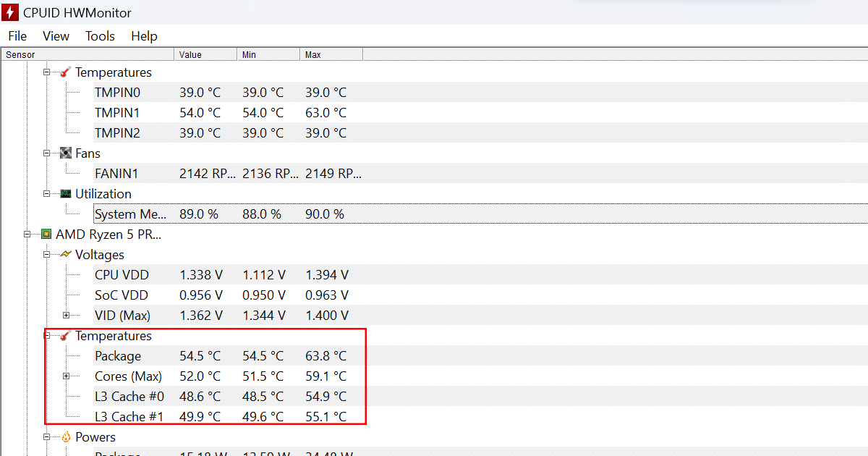Click the CPU VDD value 1.338 V
This screenshot has width=868, height=456.
[201, 275]
